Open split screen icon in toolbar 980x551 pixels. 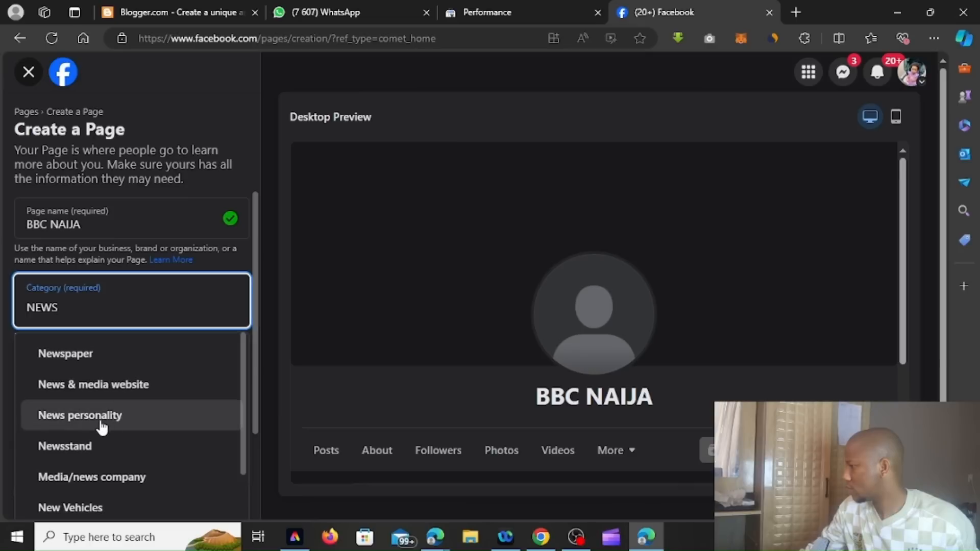(839, 38)
